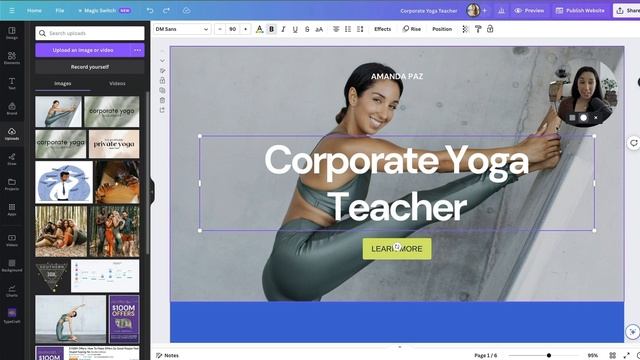This screenshot has width=640, height=360.
Task: Toggle strikethrough formatting
Action: click(307, 29)
